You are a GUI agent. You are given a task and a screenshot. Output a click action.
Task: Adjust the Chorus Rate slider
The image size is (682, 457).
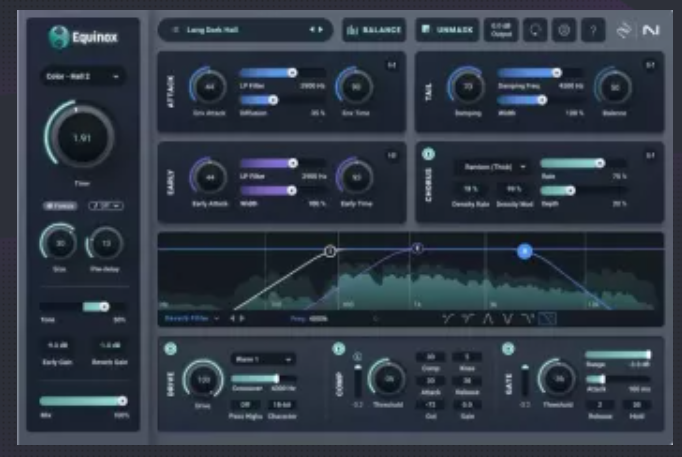coord(583,163)
